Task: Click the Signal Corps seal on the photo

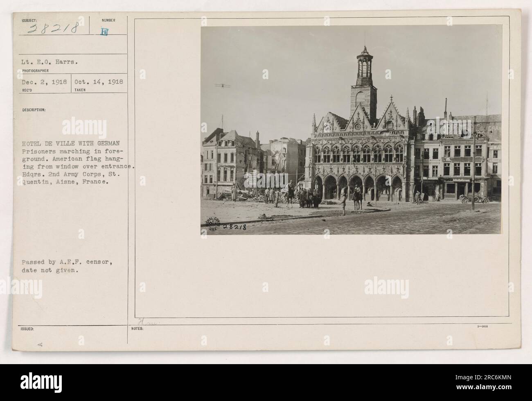Action: (x=212, y=224)
